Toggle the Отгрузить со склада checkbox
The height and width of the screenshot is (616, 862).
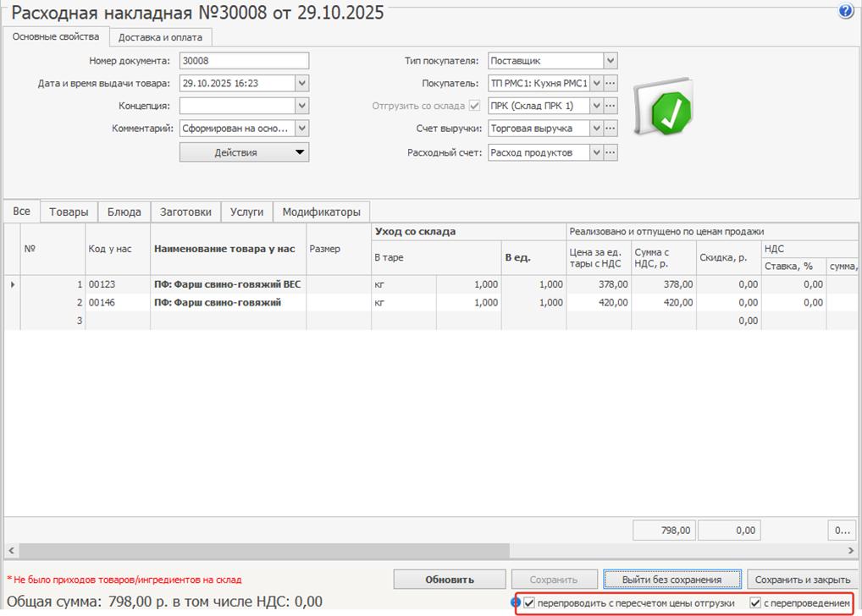(x=474, y=106)
